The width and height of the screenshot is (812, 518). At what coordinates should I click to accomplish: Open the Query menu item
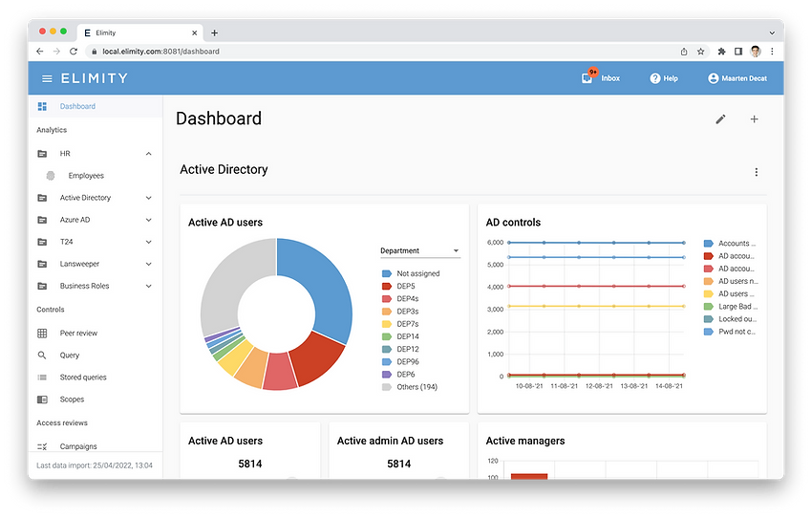click(96, 356)
